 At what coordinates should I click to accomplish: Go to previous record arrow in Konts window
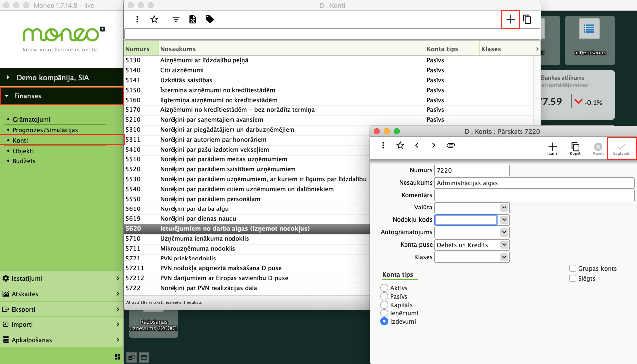(417, 145)
